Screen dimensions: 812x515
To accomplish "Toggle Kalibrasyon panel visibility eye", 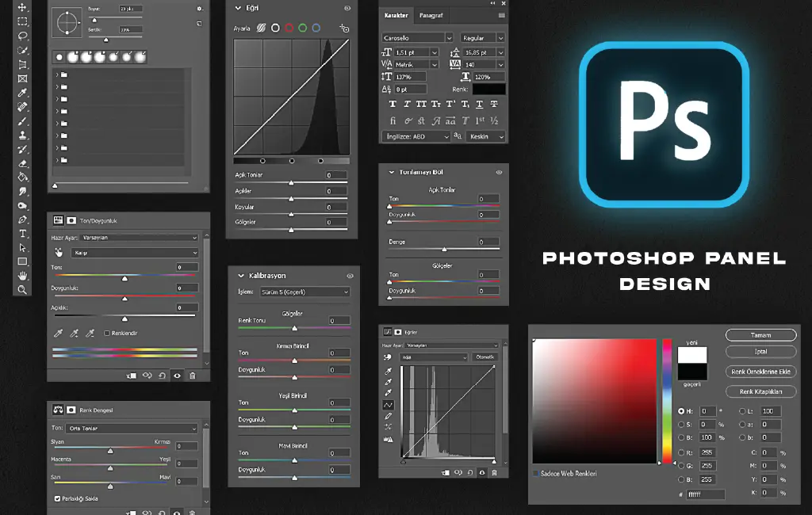I will (350, 276).
